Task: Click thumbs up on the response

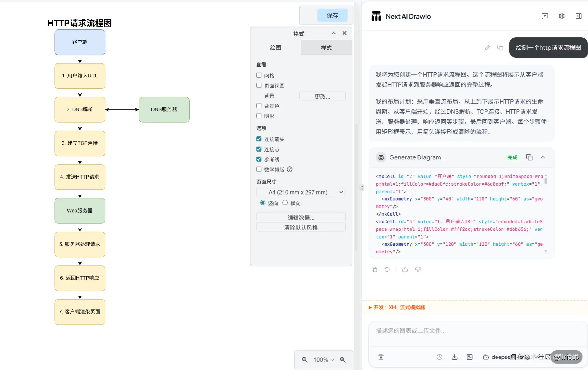Action: [x=405, y=269]
